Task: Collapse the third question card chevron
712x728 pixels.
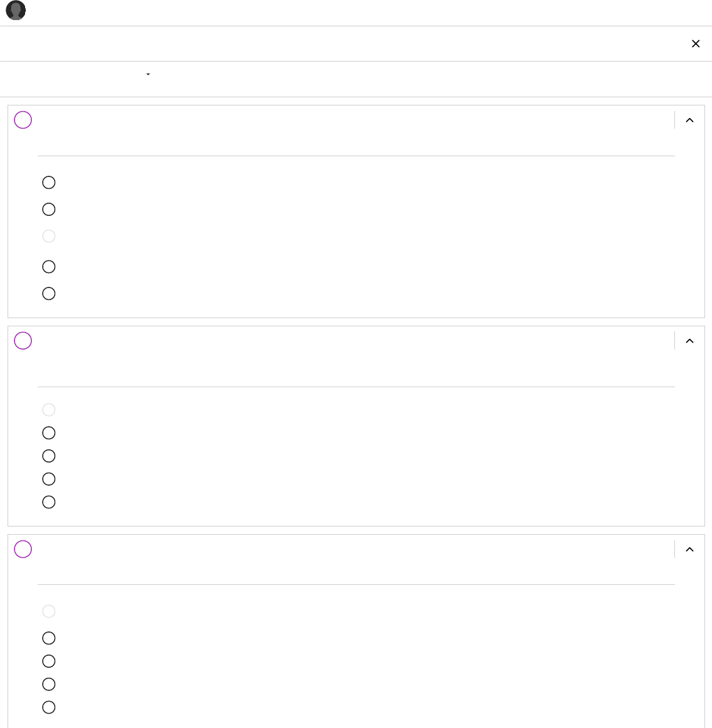Action: click(689, 550)
